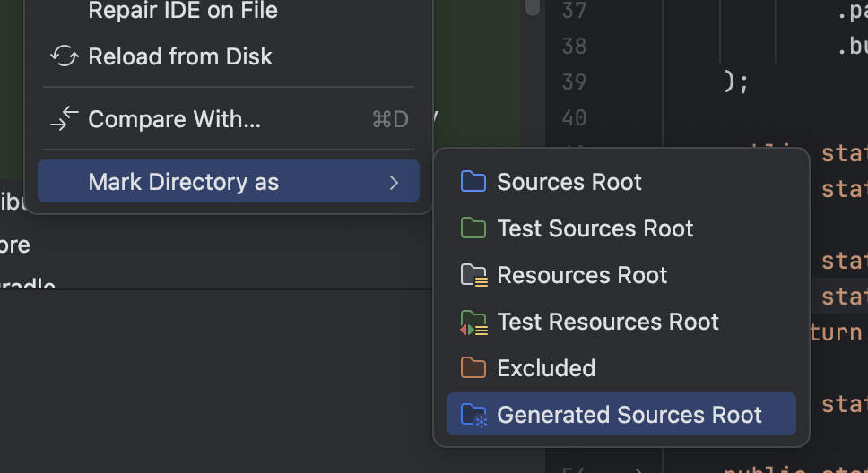
Task: Click the Resources Root folder icon
Action: (x=473, y=275)
